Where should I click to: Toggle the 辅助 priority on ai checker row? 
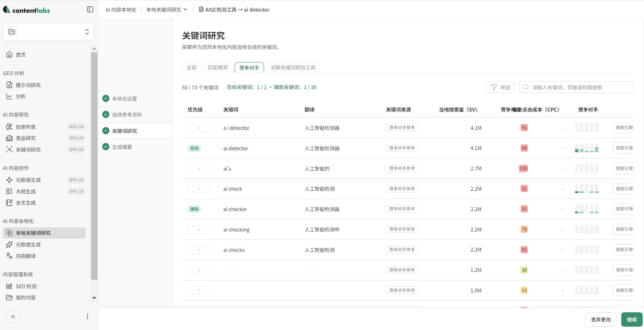[194, 209]
